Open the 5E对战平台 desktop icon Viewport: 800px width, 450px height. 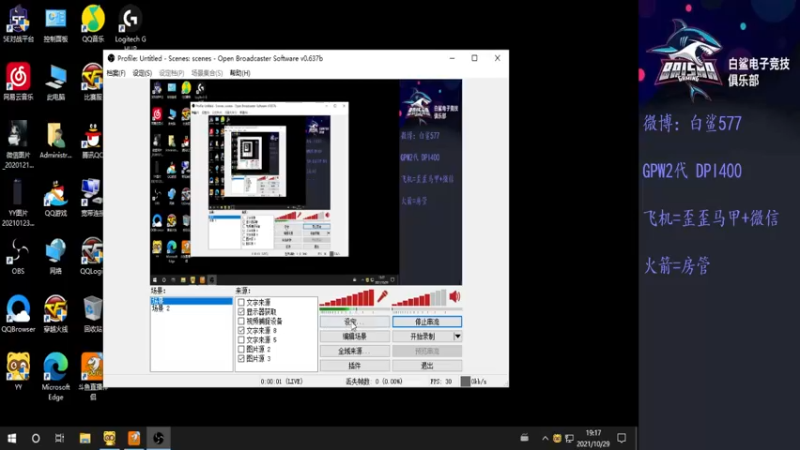18,24
